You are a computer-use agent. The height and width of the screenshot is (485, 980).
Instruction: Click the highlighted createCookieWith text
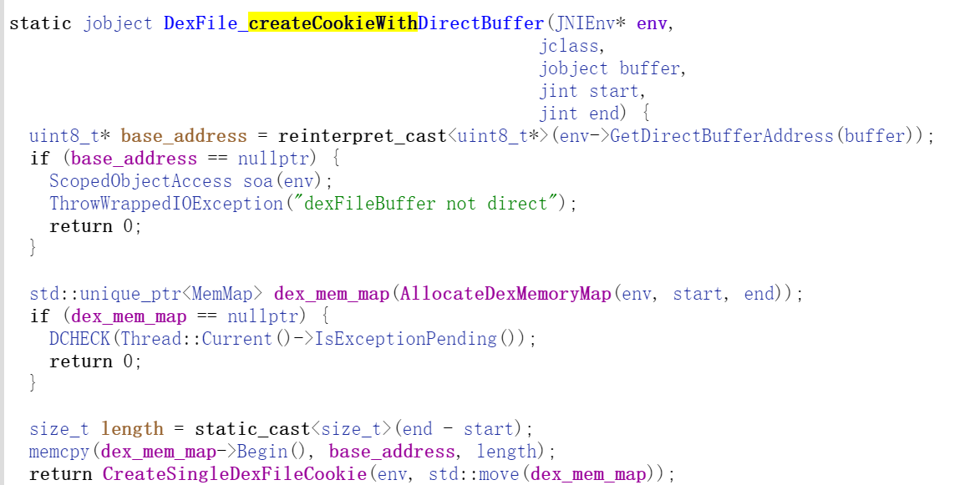333,23
